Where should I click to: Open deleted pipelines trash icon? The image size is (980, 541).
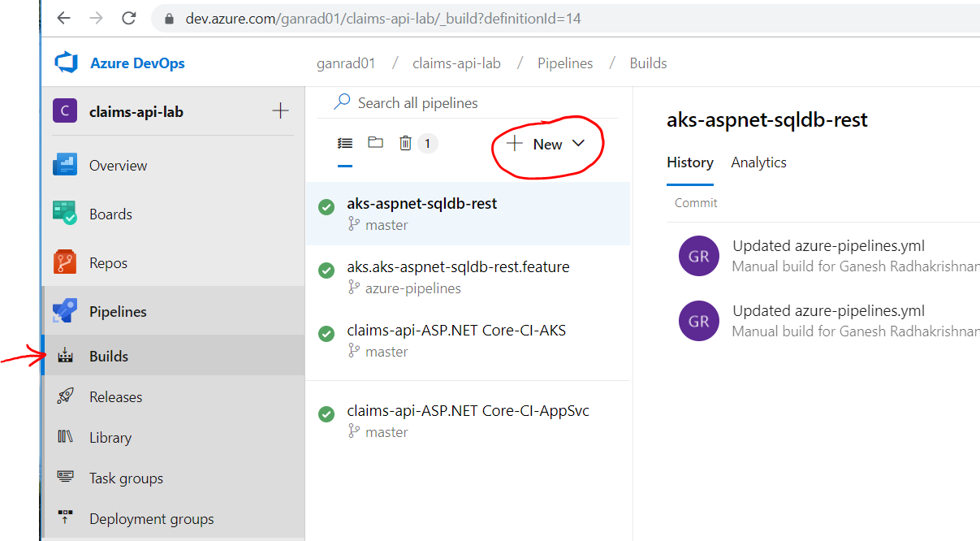pos(405,143)
